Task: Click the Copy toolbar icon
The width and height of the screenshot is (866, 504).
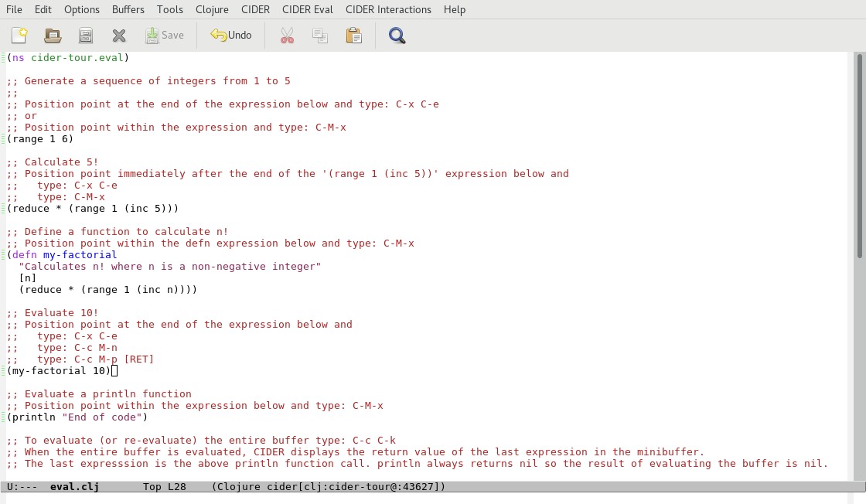Action: point(320,36)
